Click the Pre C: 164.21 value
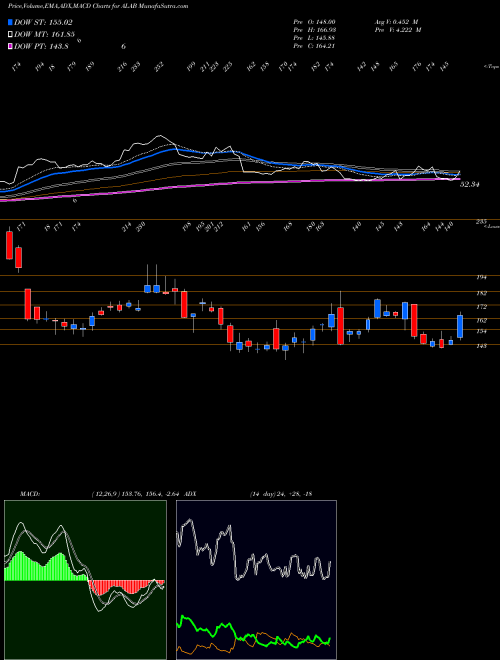 314,46
